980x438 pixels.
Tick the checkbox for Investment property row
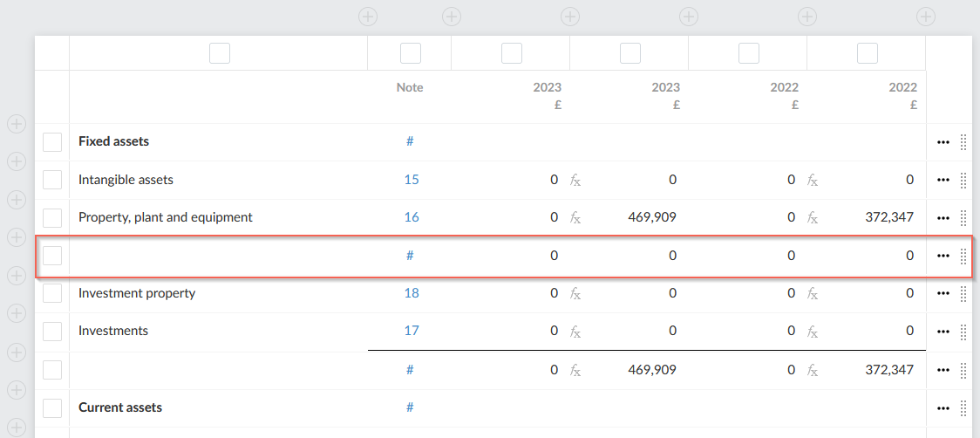pyautogui.click(x=51, y=293)
